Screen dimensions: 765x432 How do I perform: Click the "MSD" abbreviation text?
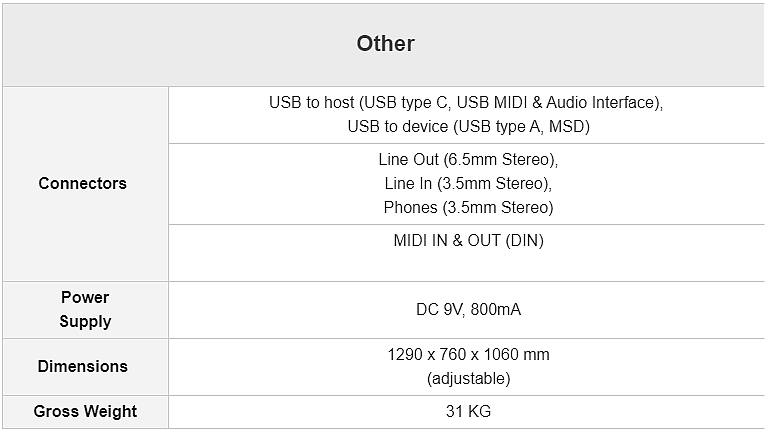click(569, 127)
